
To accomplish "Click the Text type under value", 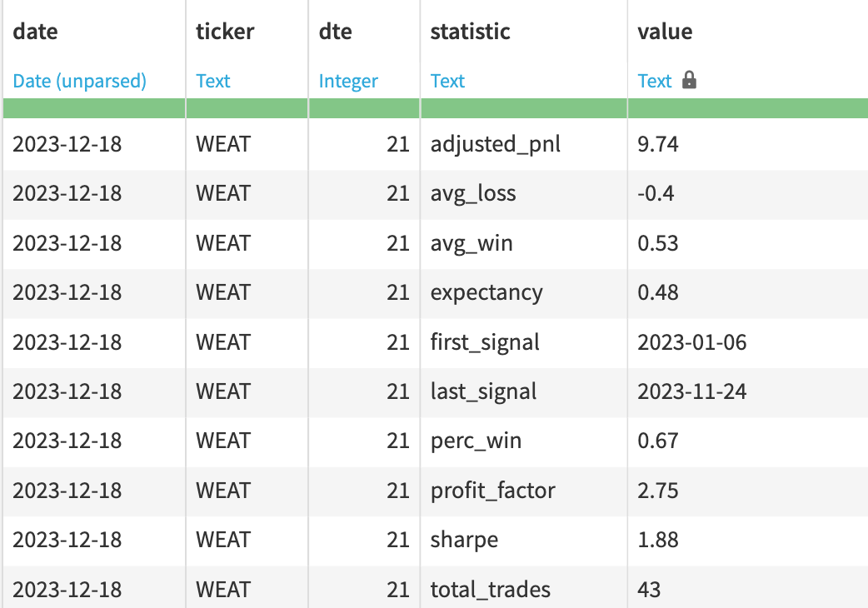I will [x=655, y=81].
